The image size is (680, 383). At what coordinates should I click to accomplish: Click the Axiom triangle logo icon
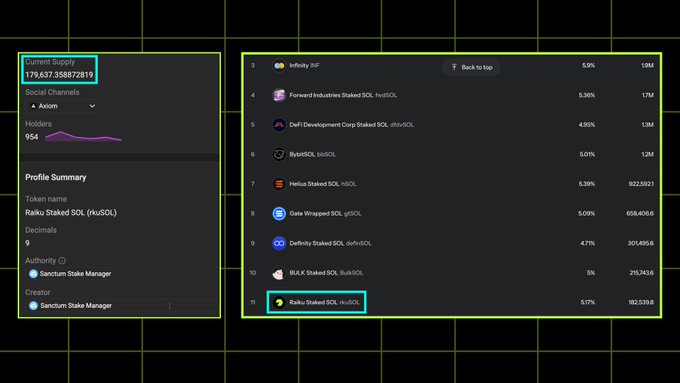coord(33,106)
